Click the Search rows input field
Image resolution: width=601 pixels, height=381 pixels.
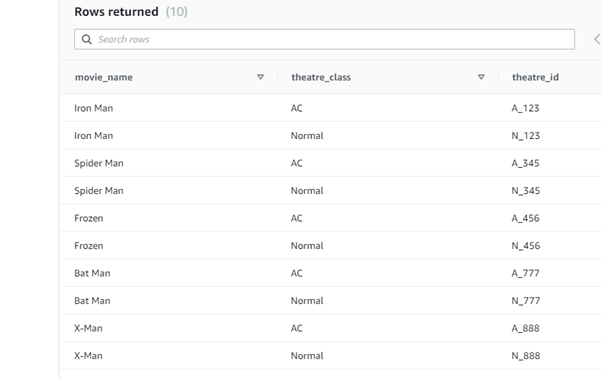(324, 39)
